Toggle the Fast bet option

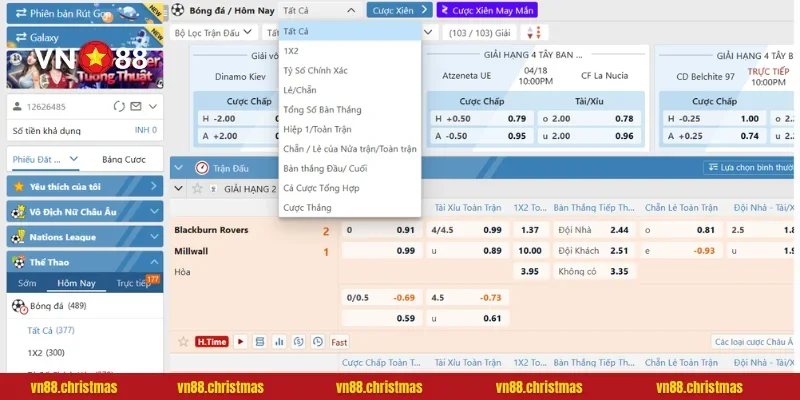pos(339,342)
